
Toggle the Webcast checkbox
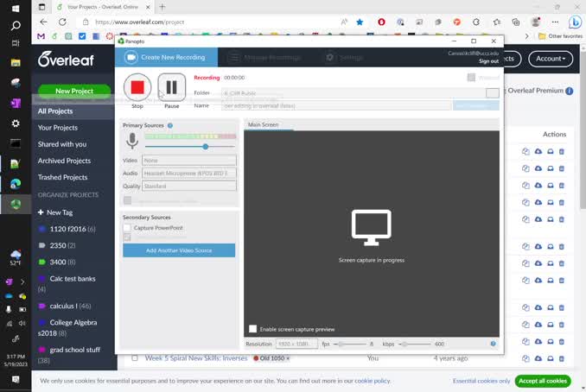point(471,78)
